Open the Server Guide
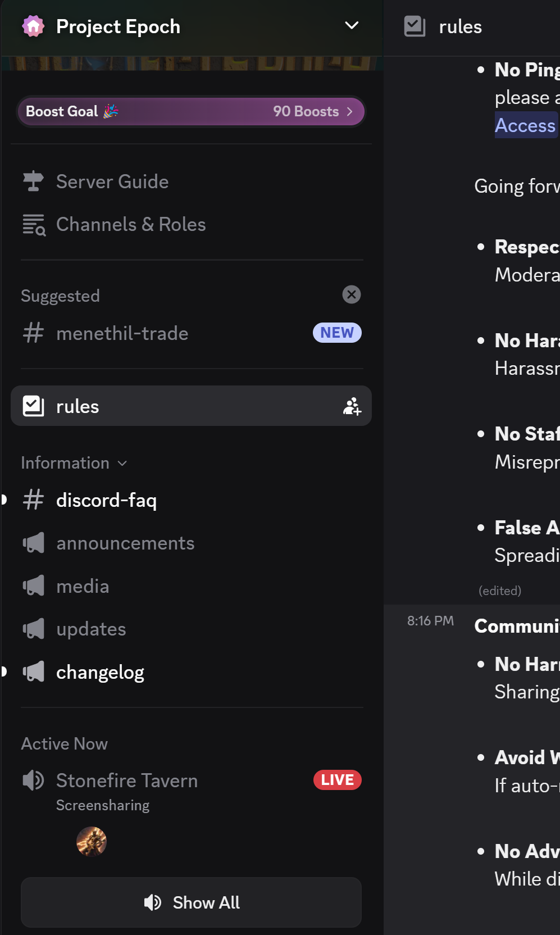This screenshot has width=560, height=935. [112, 181]
